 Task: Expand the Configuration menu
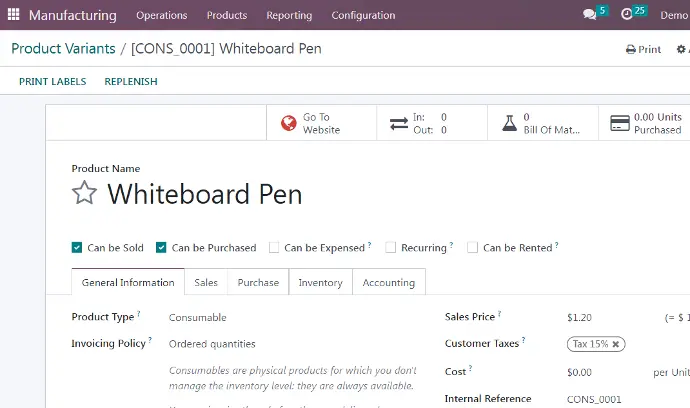[x=362, y=15]
